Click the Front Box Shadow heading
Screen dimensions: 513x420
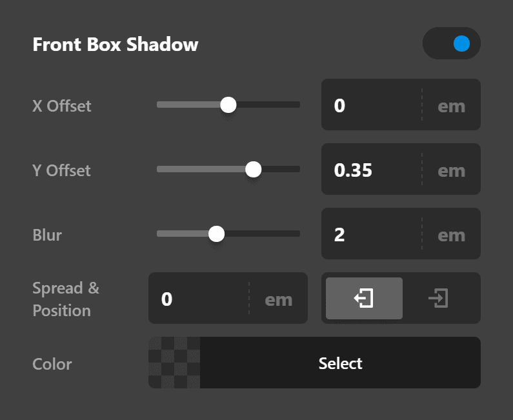[116, 44]
